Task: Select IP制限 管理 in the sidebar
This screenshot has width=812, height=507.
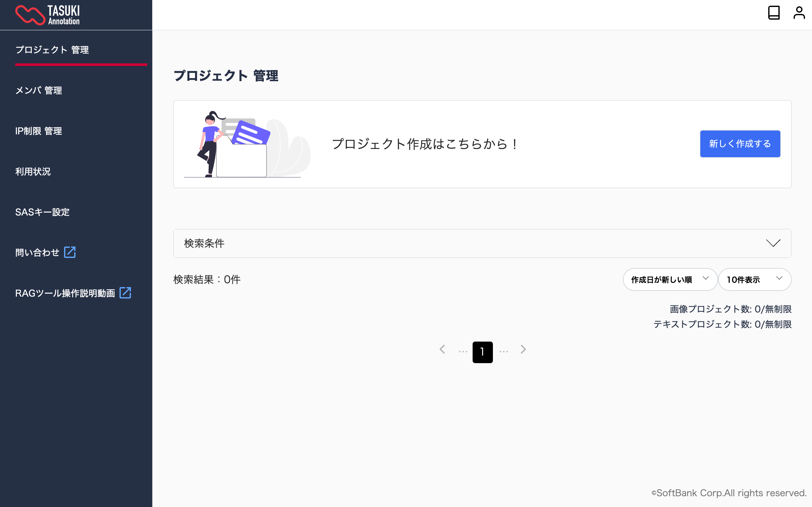Action: [x=39, y=131]
